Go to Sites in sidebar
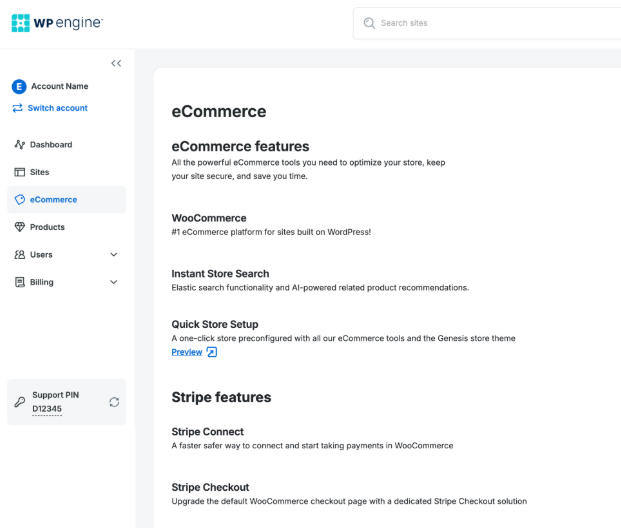 pyautogui.click(x=67, y=172)
